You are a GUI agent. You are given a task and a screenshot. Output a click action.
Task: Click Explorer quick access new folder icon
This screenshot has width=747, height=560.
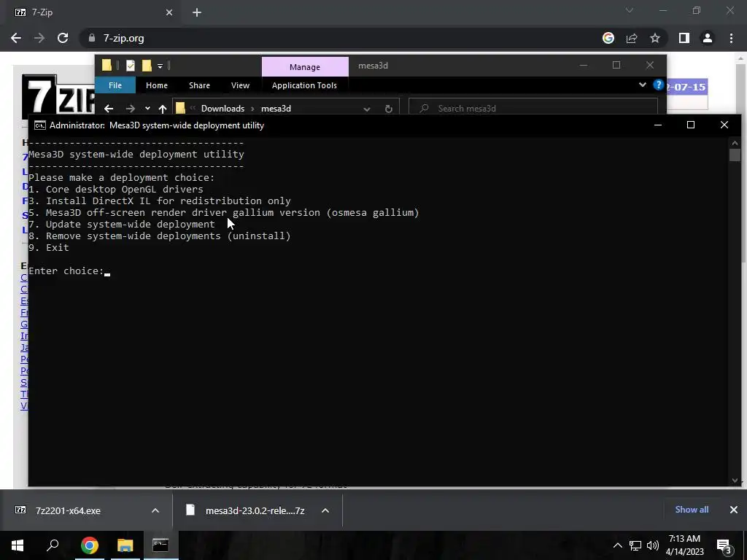pyautogui.click(x=147, y=66)
